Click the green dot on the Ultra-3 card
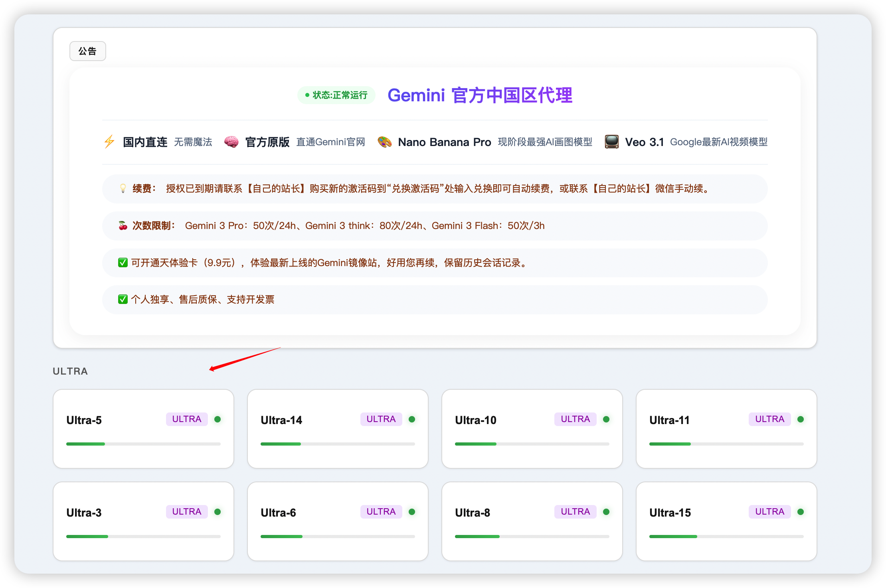This screenshot has width=886, height=588. click(x=218, y=511)
